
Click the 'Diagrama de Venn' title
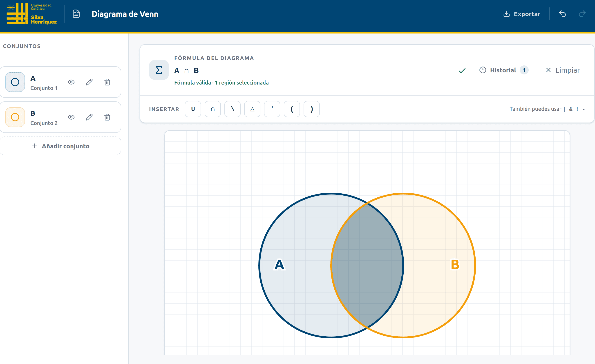[x=125, y=14]
